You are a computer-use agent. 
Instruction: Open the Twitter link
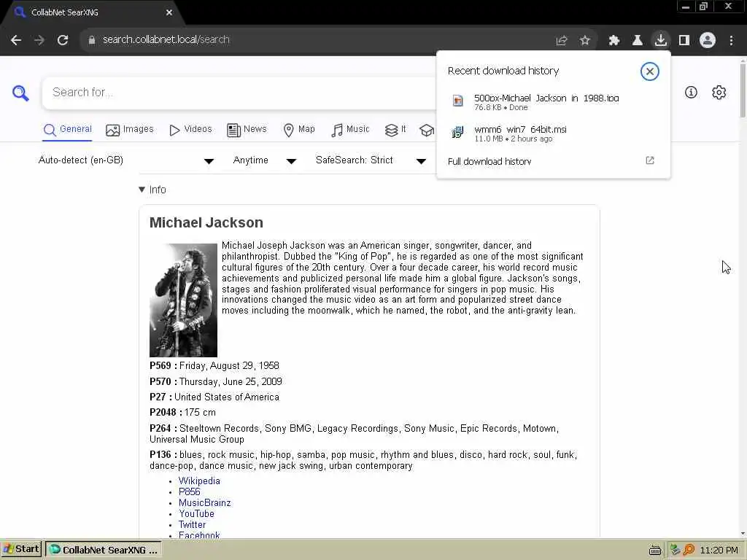192,525
